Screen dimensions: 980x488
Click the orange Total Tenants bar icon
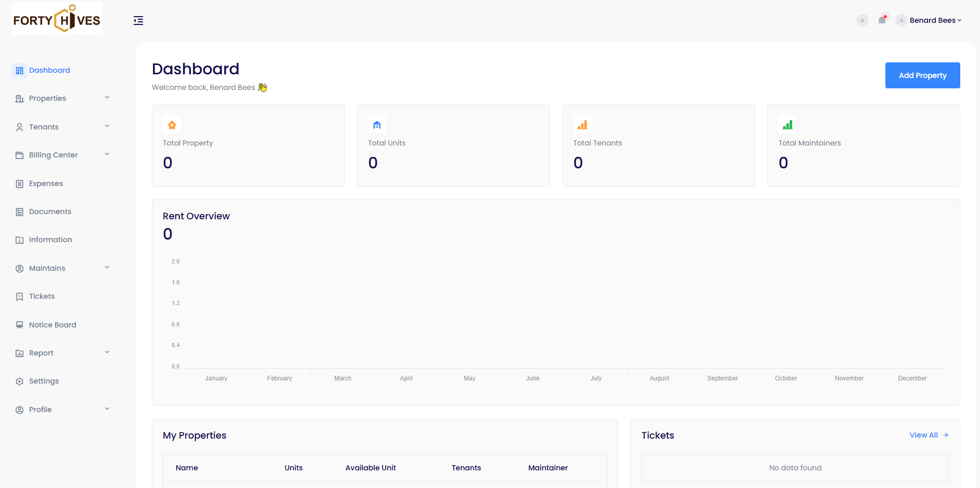tap(582, 125)
